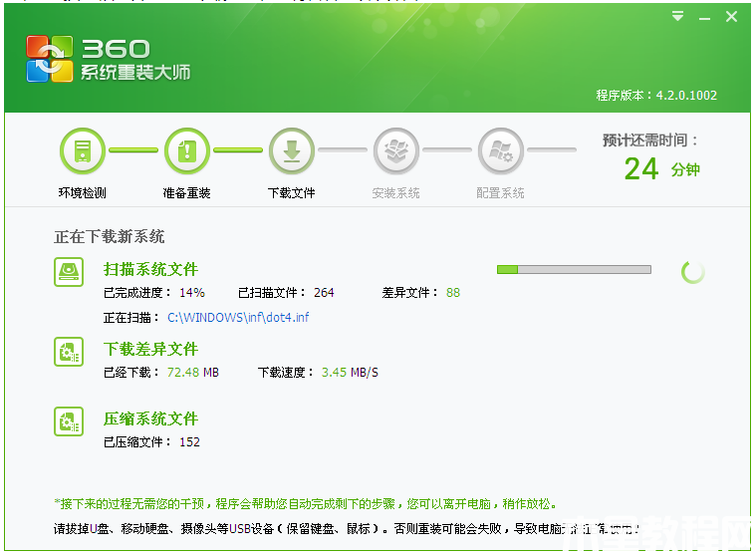
Task: Click the 程序版本 4.2.0.1002 text
Action: (656, 95)
